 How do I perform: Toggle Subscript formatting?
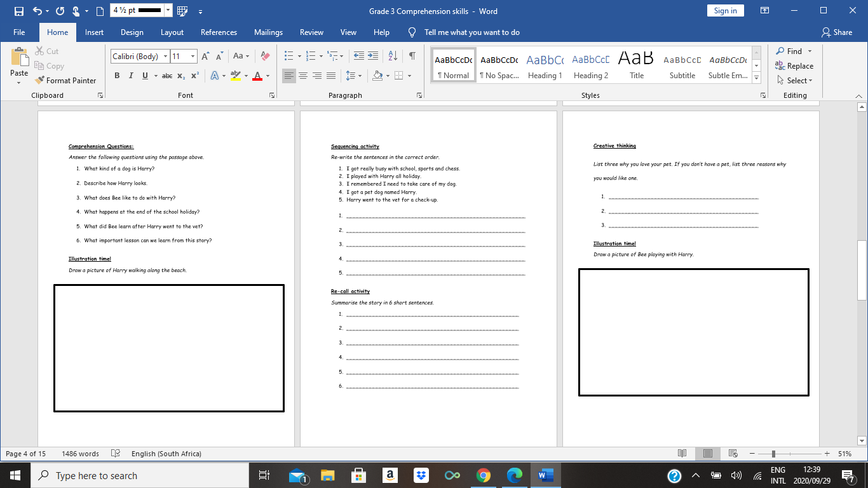click(181, 76)
